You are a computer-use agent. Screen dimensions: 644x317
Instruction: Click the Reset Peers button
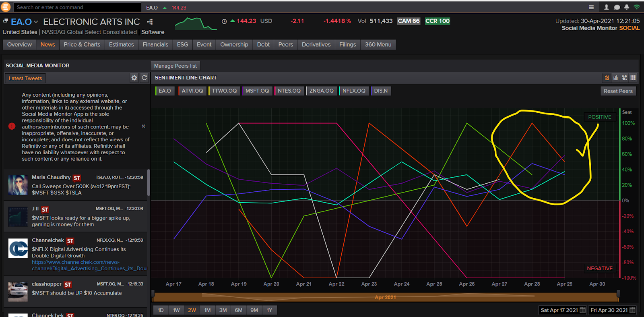tap(618, 91)
